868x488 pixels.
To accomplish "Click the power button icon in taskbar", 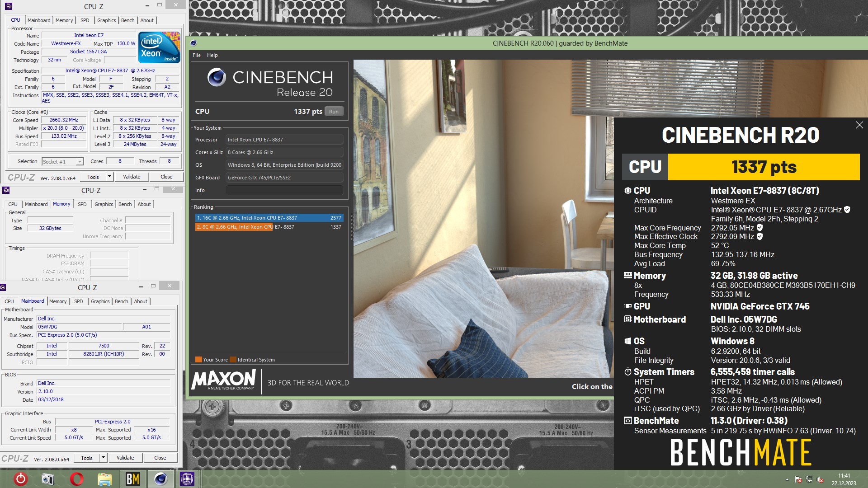I will (21, 479).
